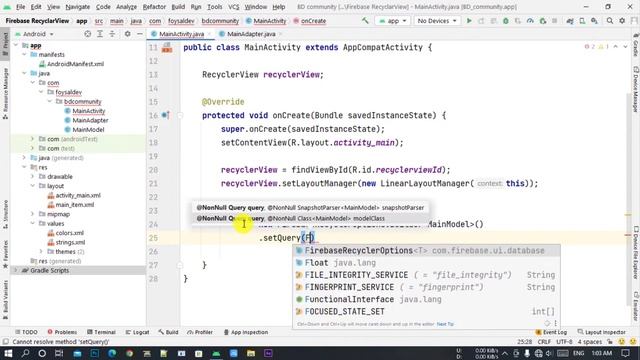Open the Build menu
Image resolution: width=640 pixels, height=360 pixels.
178,7
